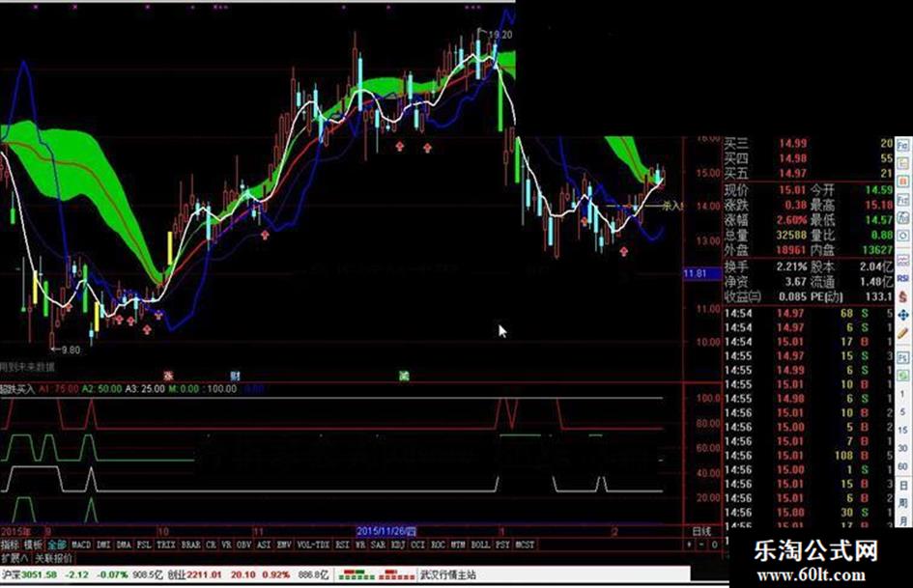
Task: Click the red-green market breadth indicator in status bar
Action: (376, 575)
